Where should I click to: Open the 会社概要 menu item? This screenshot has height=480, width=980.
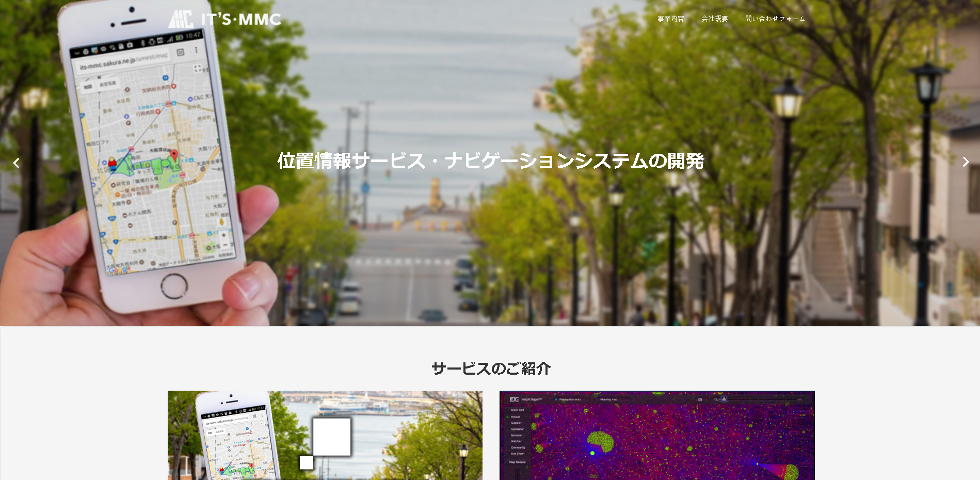click(715, 19)
